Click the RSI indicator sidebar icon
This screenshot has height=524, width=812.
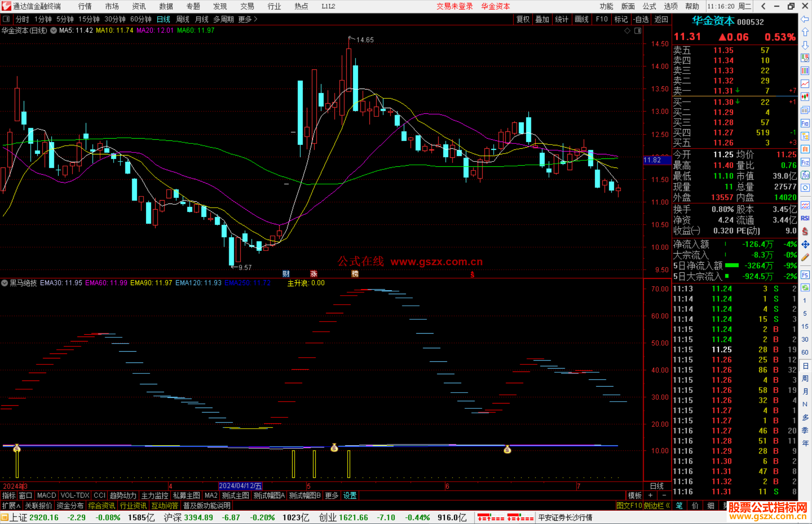pyautogui.click(x=805, y=218)
